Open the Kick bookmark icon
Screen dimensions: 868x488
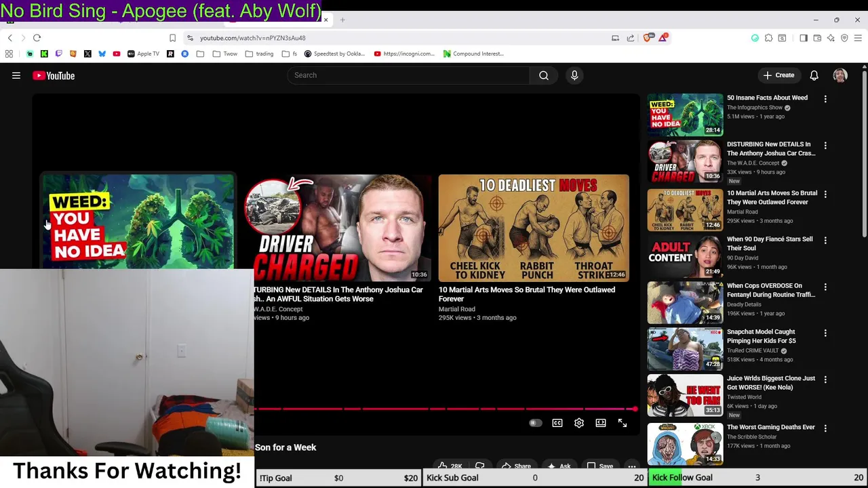(x=44, y=54)
